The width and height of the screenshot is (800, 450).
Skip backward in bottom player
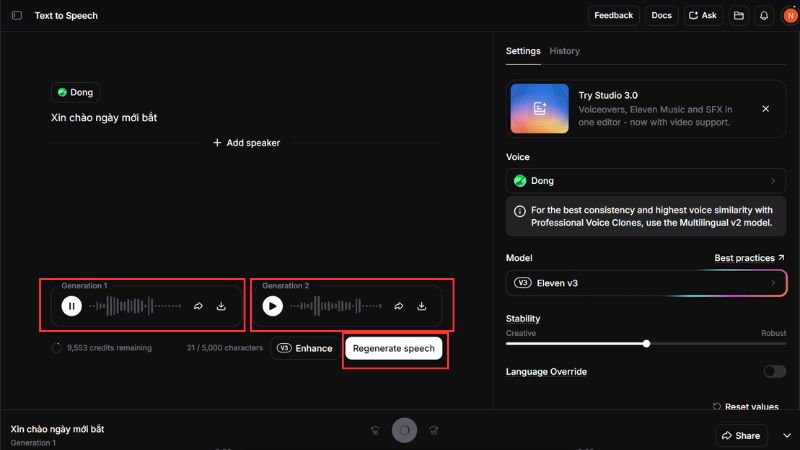(375, 430)
